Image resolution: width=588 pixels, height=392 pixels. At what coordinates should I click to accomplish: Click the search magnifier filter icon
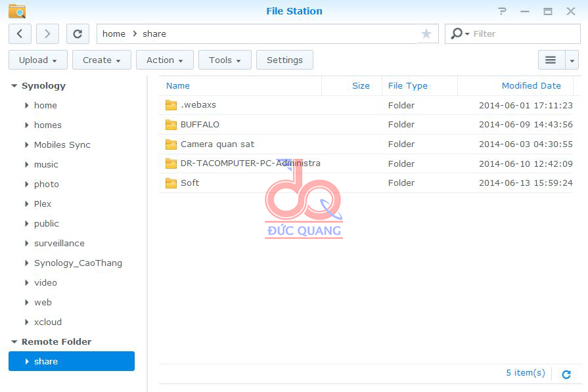tap(457, 33)
